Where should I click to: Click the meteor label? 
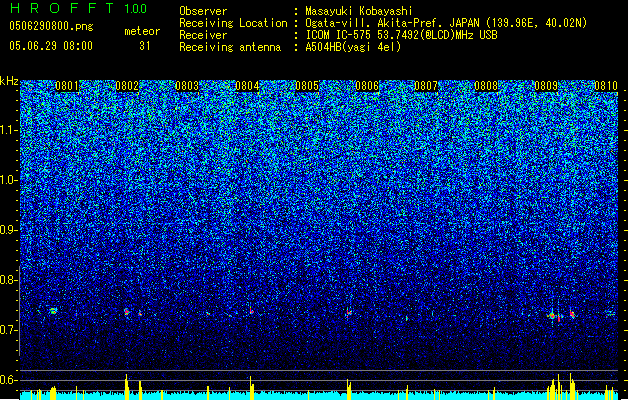(x=142, y=31)
